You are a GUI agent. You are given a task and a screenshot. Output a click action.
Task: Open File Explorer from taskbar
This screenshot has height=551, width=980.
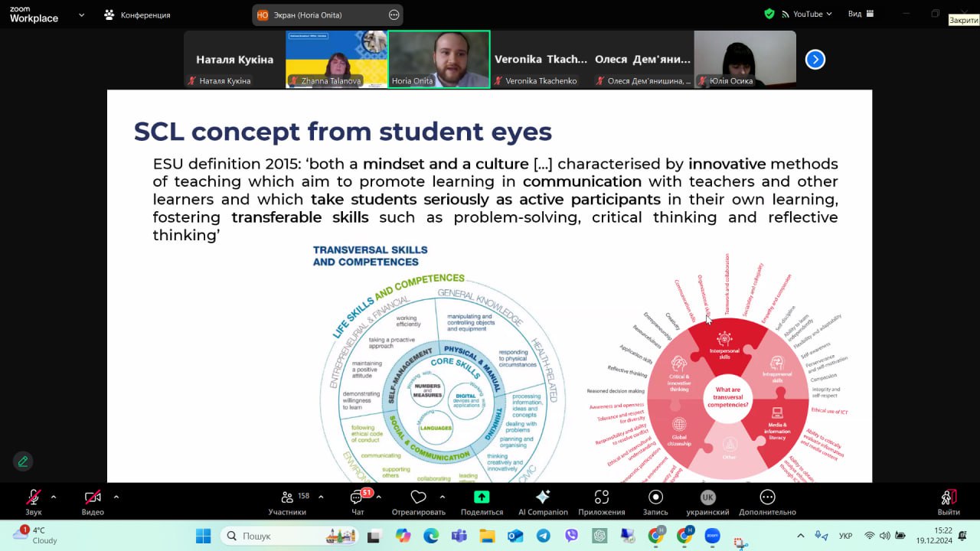[487, 536]
